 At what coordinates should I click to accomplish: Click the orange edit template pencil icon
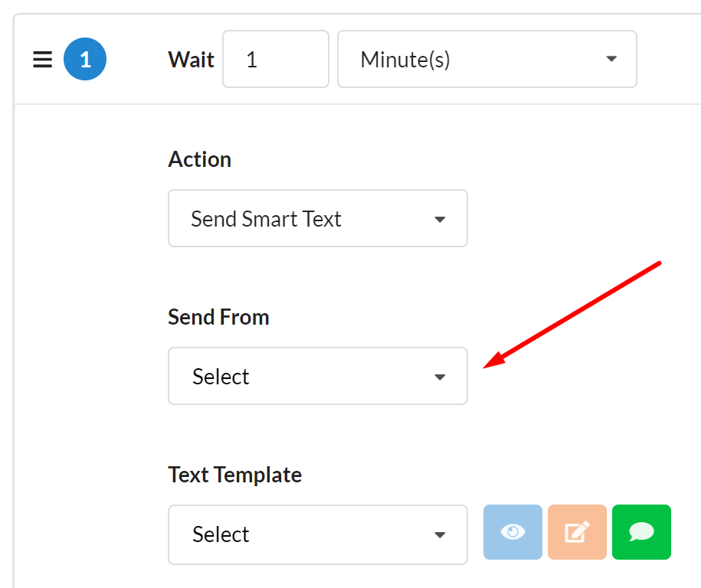576,532
